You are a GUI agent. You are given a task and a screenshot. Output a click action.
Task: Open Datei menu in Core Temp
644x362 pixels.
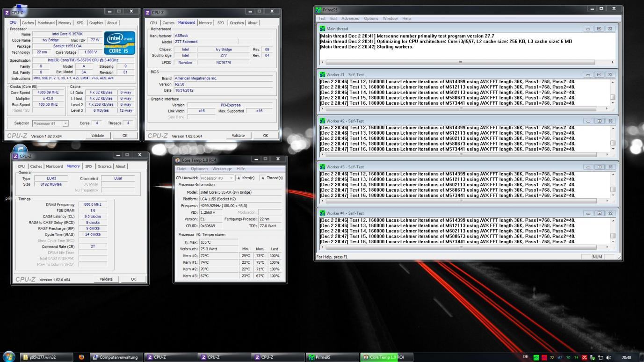click(x=181, y=169)
